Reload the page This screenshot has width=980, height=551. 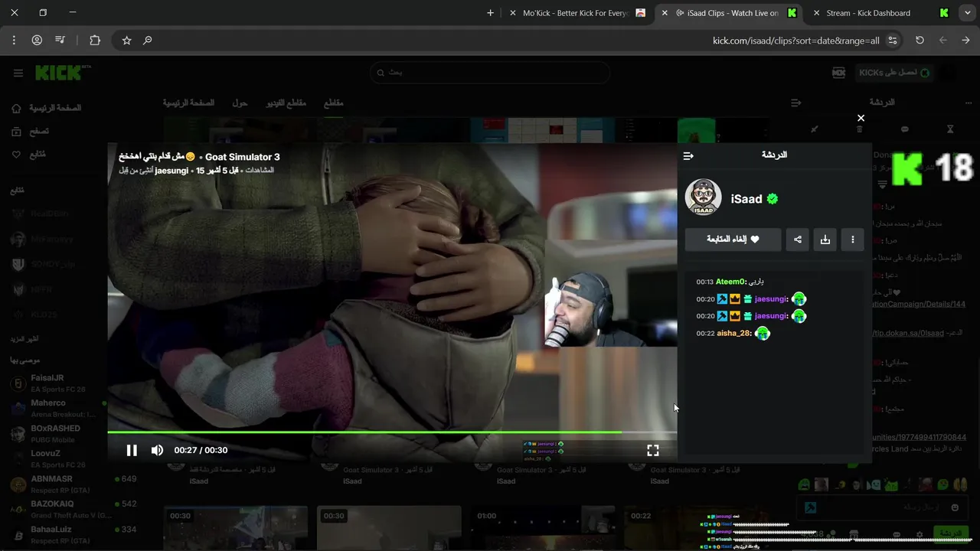[x=920, y=41]
